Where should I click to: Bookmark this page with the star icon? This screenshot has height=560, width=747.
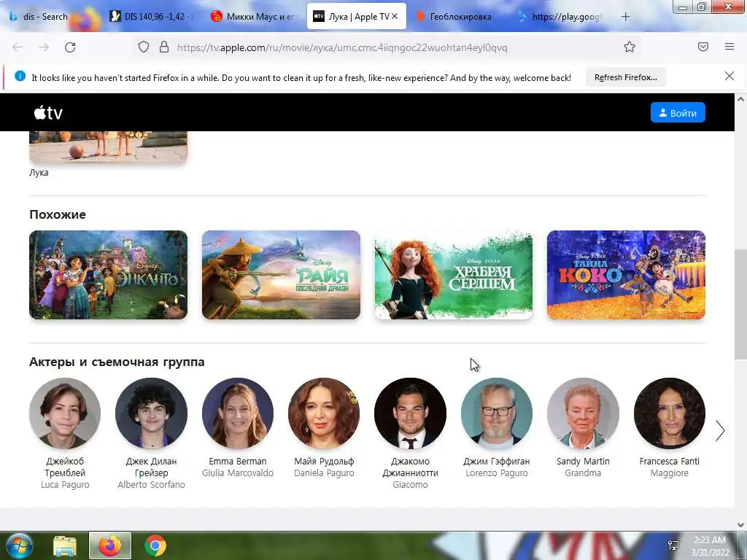point(630,47)
